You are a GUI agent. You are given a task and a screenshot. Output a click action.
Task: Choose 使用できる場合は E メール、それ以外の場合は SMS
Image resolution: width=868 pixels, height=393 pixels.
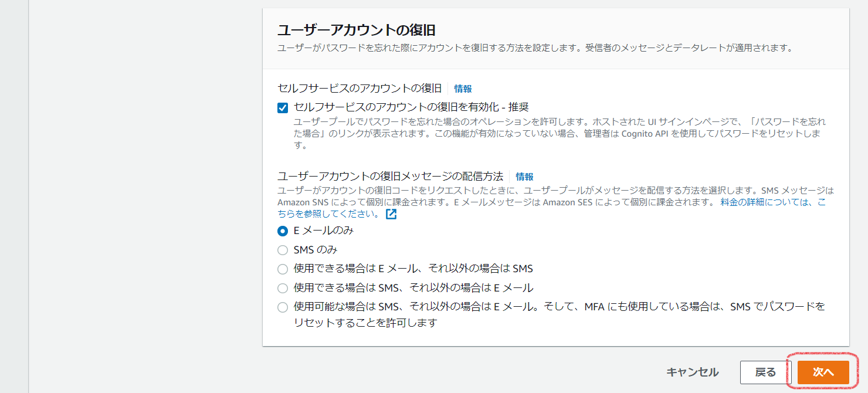(x=282, y=269)
